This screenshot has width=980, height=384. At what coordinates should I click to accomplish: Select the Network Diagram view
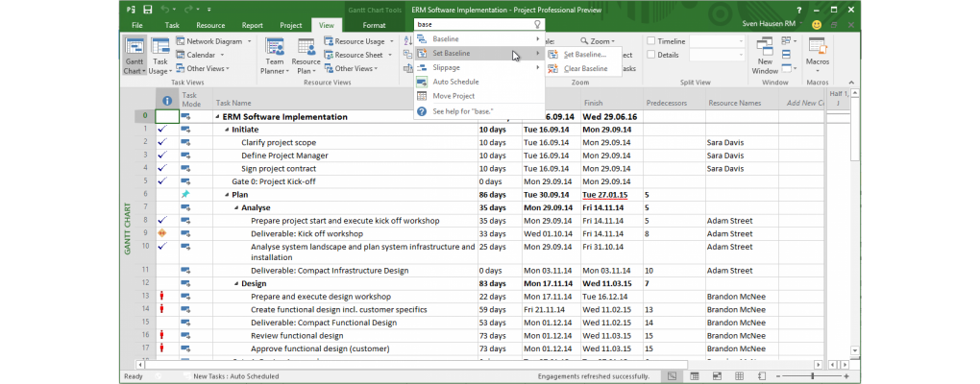[210, 41]
